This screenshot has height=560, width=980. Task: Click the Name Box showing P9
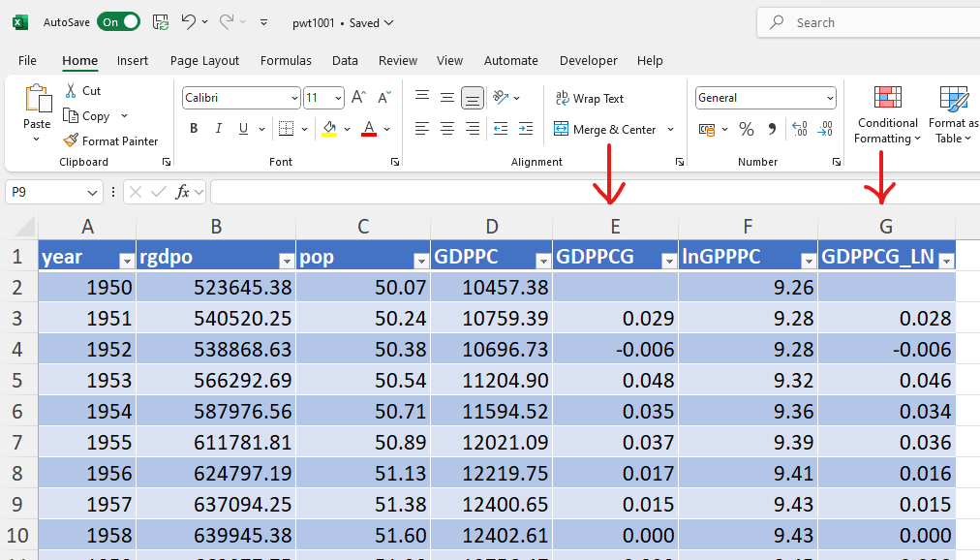point(53,192)
